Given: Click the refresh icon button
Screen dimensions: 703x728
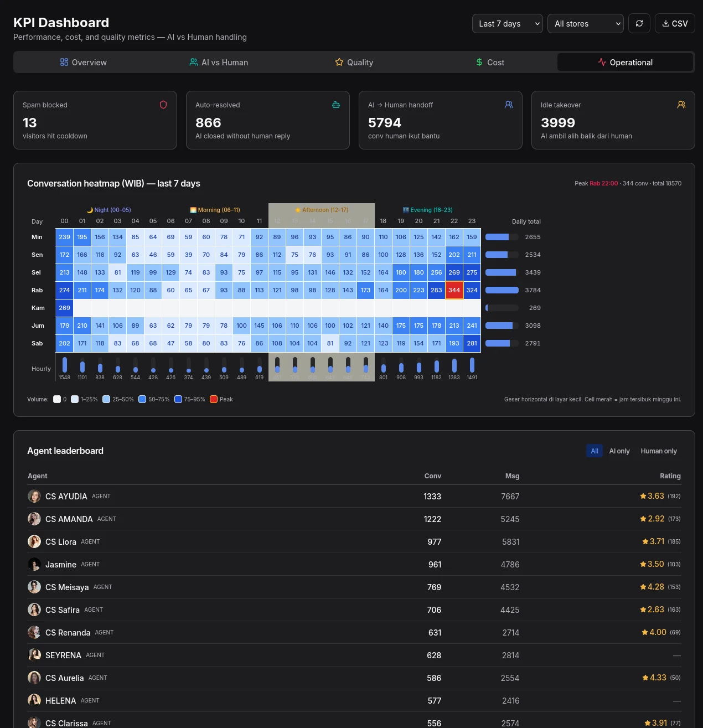Looking at the screenshot, I should point(639,23).
